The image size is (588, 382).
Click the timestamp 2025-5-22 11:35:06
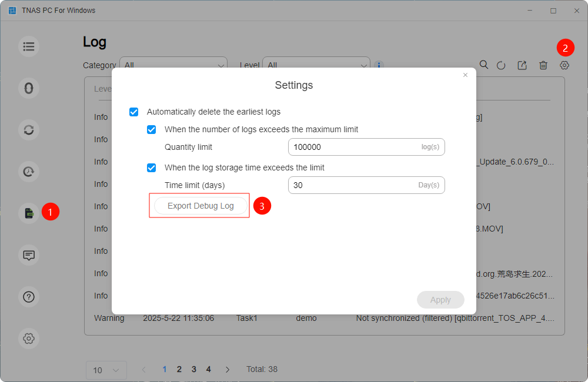pyautogui.click(x=179, y=319)
